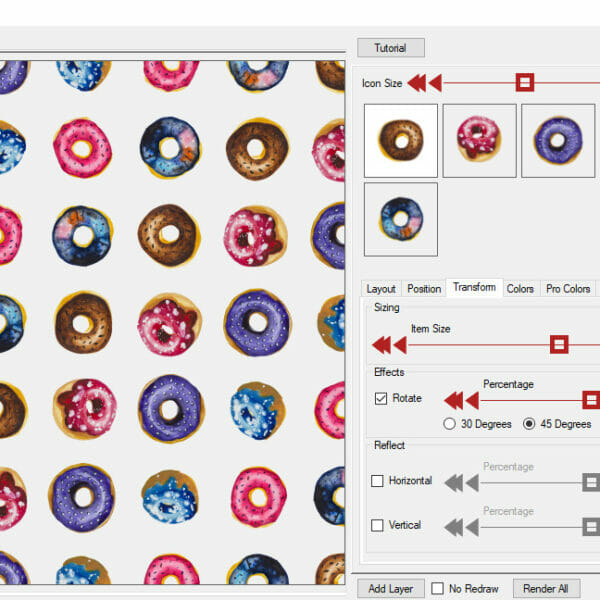
Task: Click the Icon Size slider handle
Action: coord(525,82)
